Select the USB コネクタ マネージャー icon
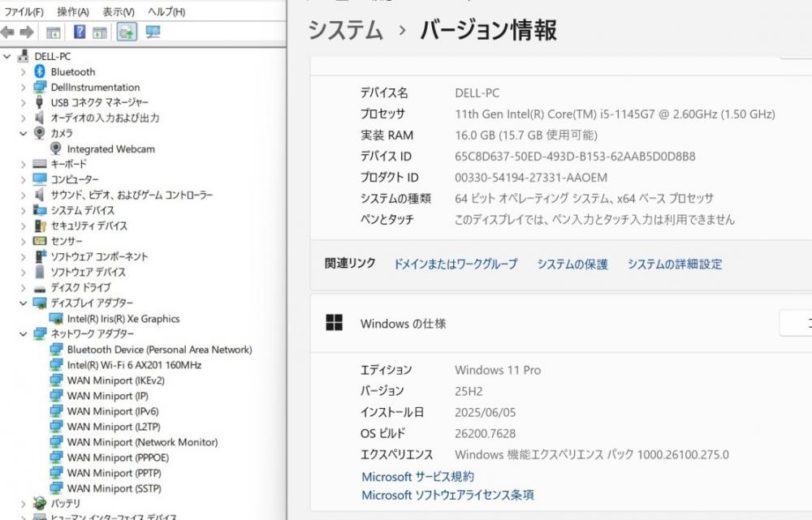Screen dimensions: 812x520 click(39, 102)
